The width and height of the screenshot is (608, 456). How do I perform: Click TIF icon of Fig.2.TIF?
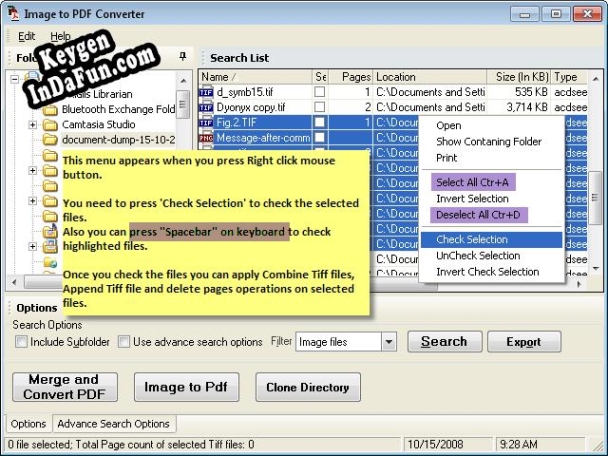tap(206, 123)
